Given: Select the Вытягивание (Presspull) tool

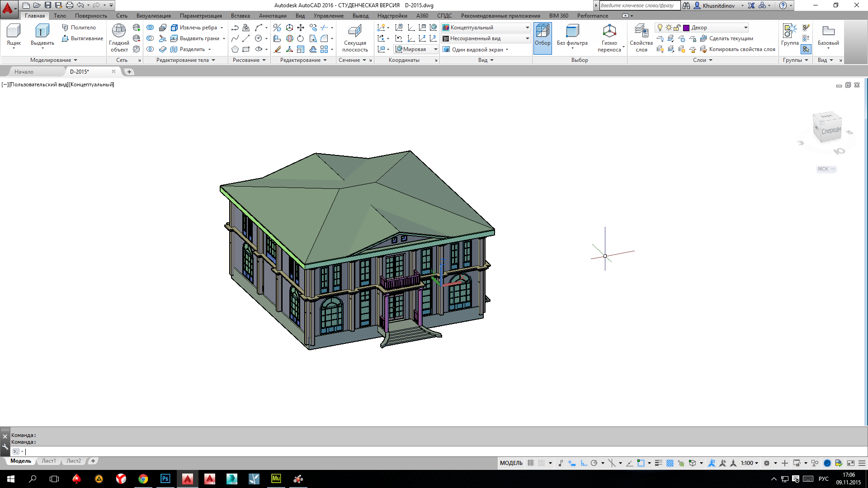Looking at the screenshot, I should (82, 38).
